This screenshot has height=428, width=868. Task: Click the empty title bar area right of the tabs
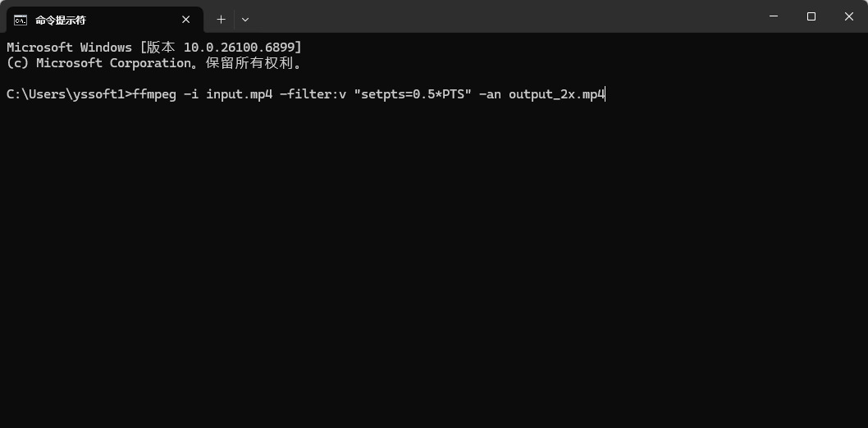tap(492, 16)
